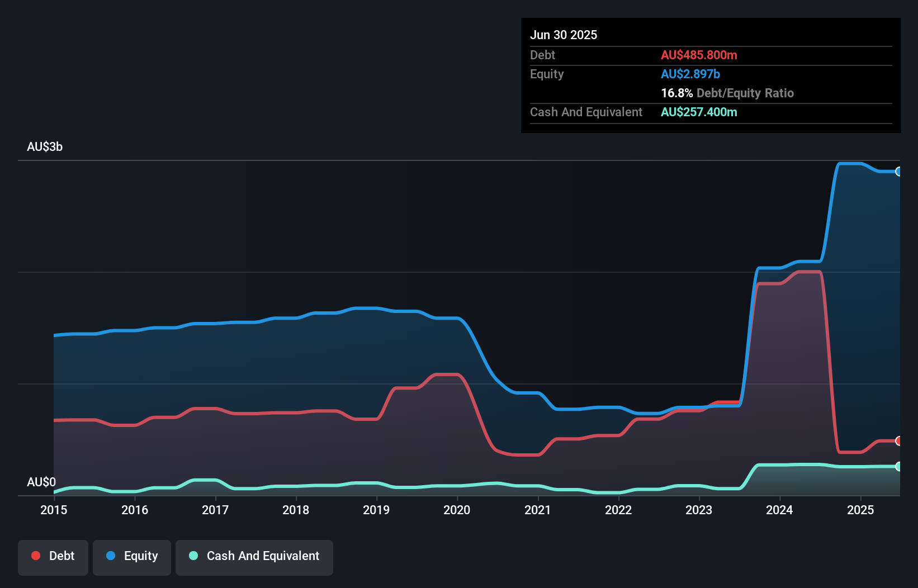
Task: Click the Jun 30 2025 tooltip header
Action: (x=564, y=35)
